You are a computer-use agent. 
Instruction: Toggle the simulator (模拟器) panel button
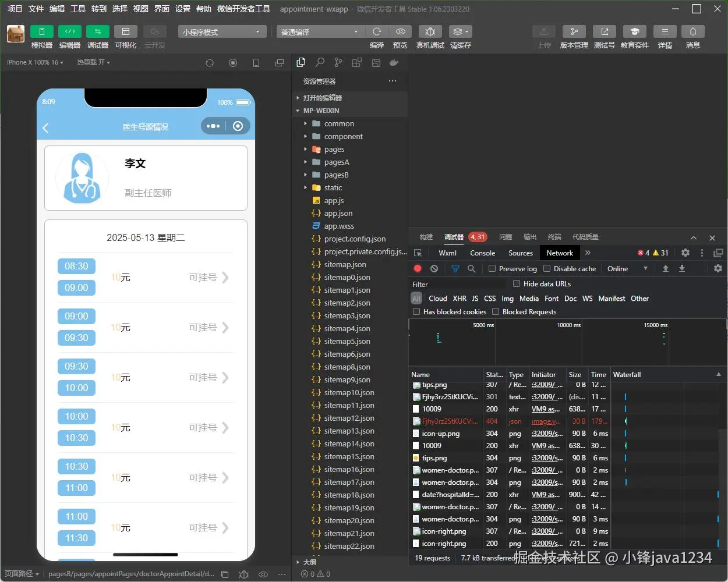(42, 31)
